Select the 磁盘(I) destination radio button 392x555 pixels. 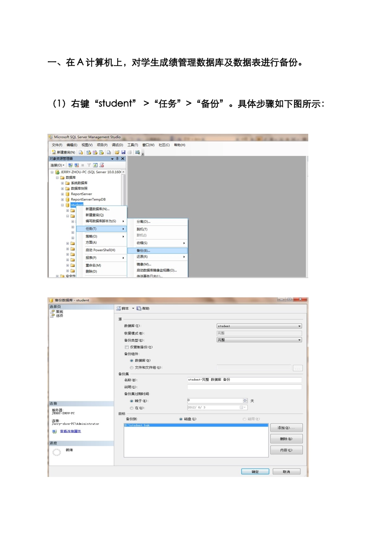click(x=181, y=419)
